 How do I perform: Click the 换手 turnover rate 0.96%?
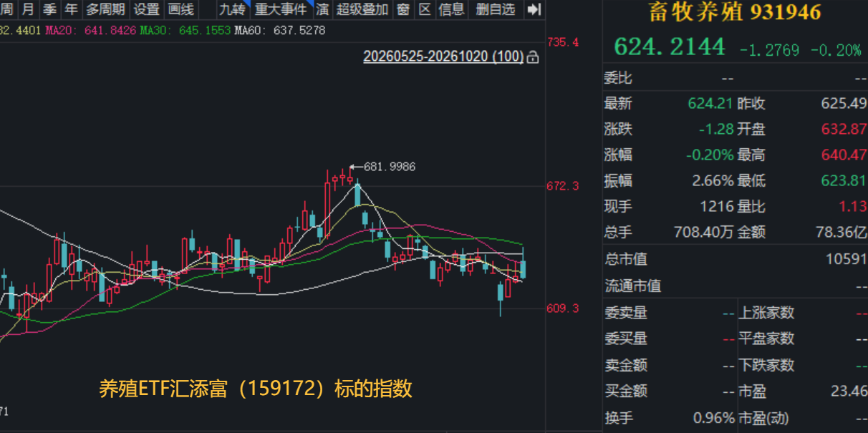714,417
